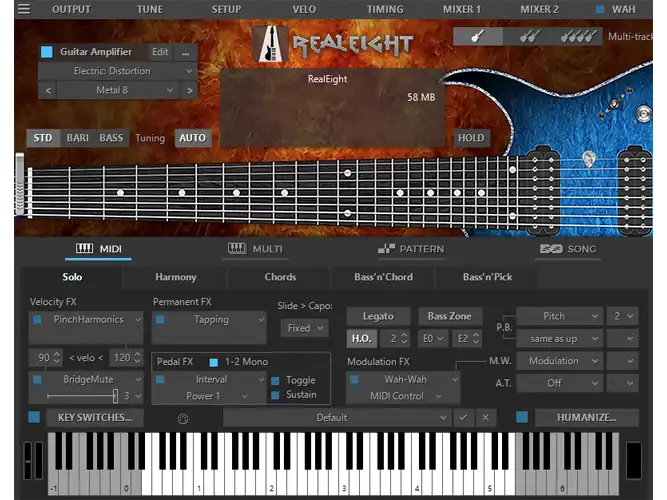667x500 pixels.
Task: Toggle the pedal Sustain checkbox
Action: [275, 395]
